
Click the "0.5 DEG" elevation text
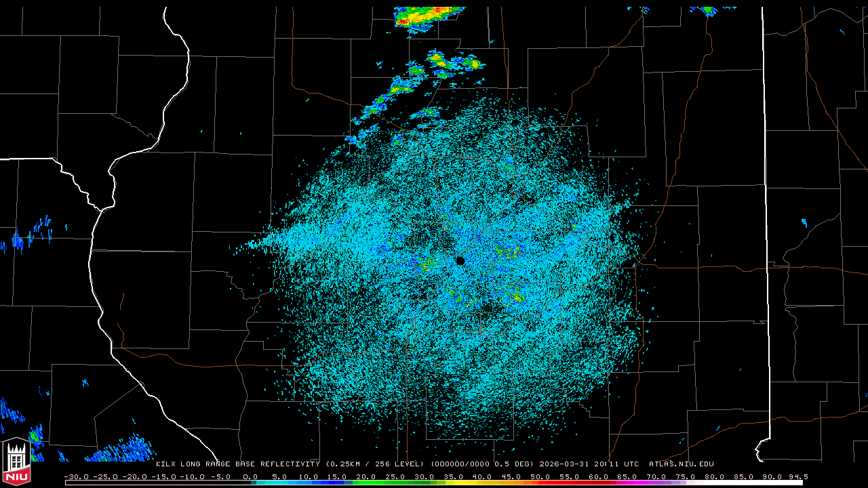coord(515,464)
